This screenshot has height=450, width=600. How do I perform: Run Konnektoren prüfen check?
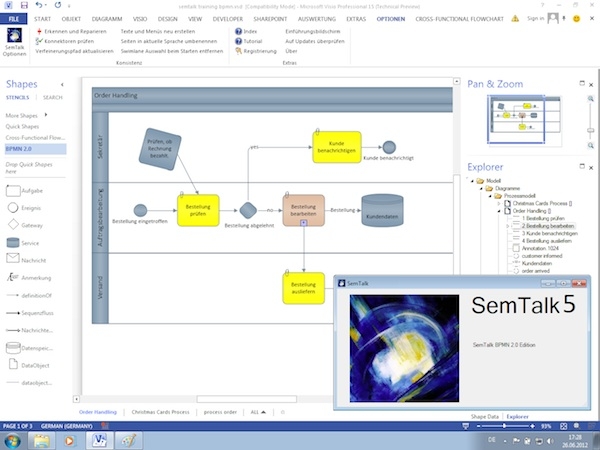point(65,41)
